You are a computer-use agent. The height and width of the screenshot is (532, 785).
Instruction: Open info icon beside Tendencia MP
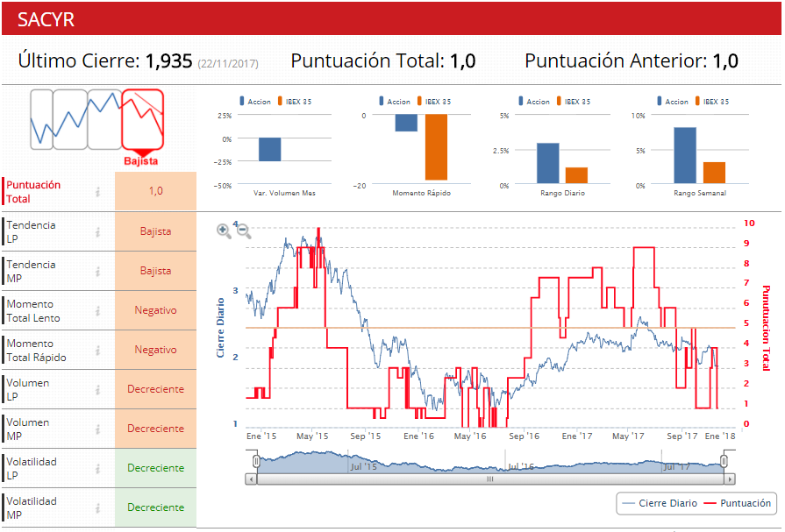point(98,271)
